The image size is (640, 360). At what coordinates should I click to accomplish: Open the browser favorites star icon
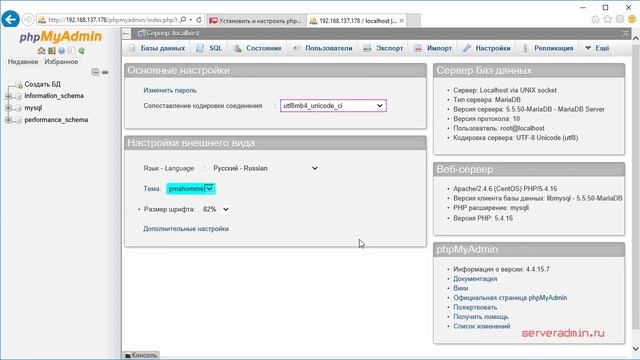(x=608, y=19)
